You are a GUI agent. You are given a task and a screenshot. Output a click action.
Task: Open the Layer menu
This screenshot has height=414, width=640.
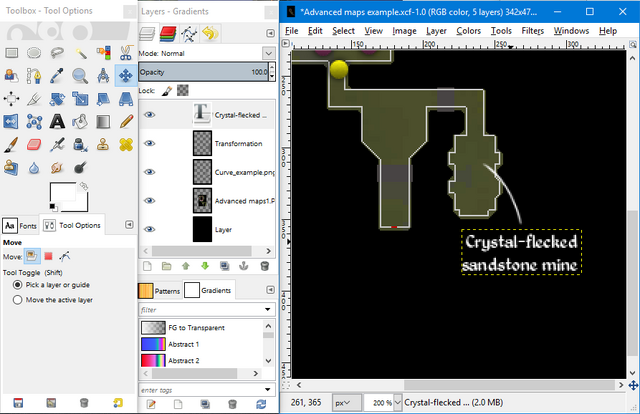coord(436,31)
